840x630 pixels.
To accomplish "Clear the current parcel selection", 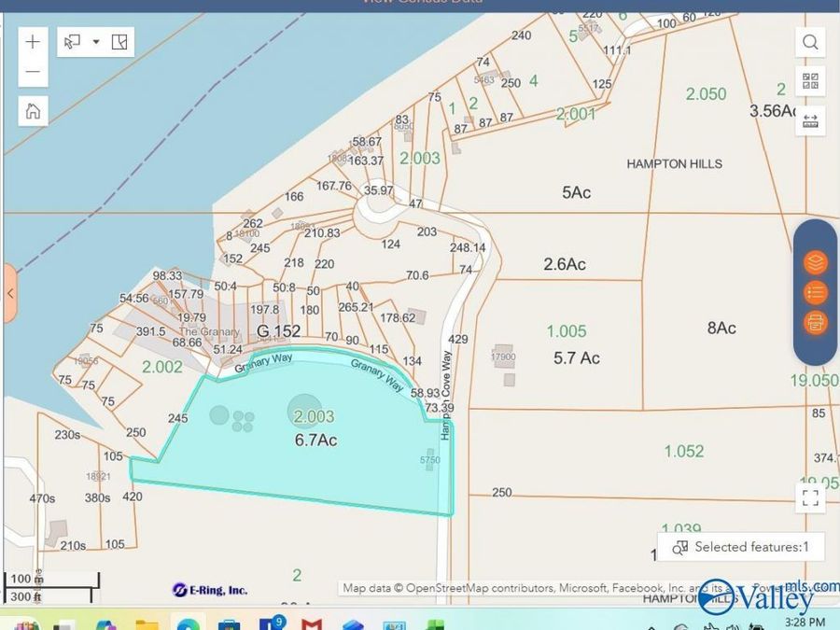I will click(119, 42).
